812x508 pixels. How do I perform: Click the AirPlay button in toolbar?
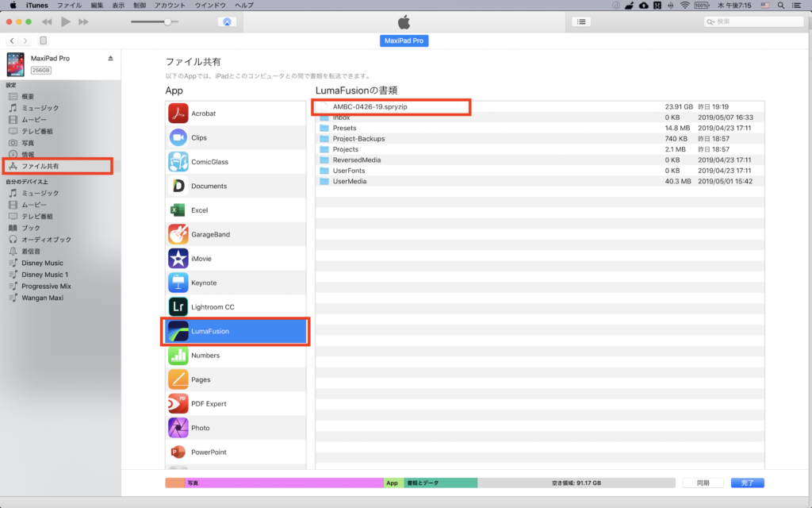[x=227, y=21]
